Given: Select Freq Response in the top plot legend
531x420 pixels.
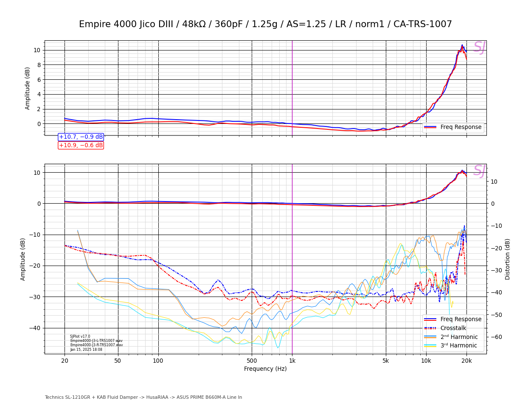Looking at the screenshot, I should [461, 127].
